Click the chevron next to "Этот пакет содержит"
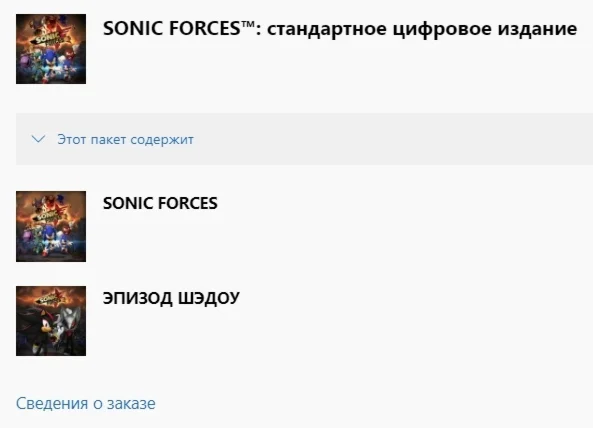Image resolution: width=593 pixels, height=428 pixels. click(x=38, y=139)
